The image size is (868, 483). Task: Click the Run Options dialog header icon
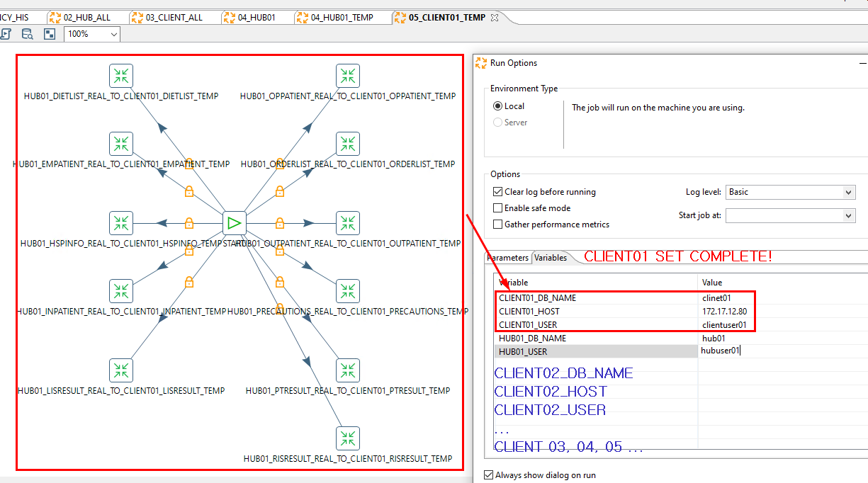click(480, 63)
